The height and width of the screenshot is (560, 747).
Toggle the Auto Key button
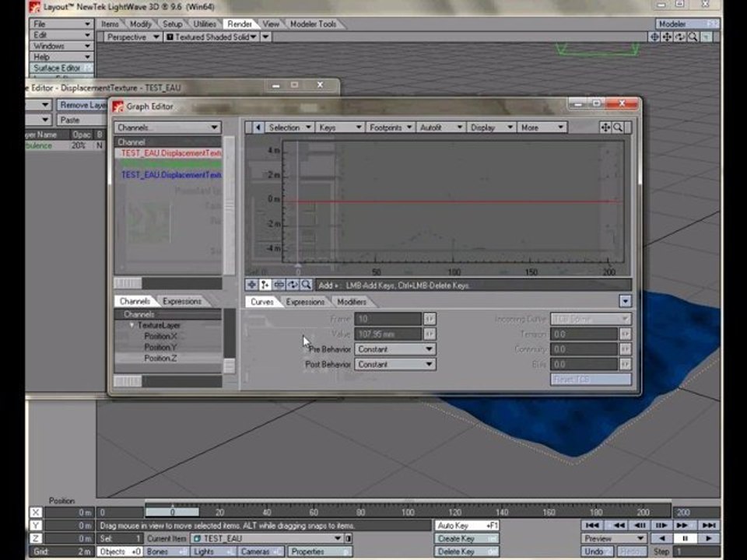[467, 525]
